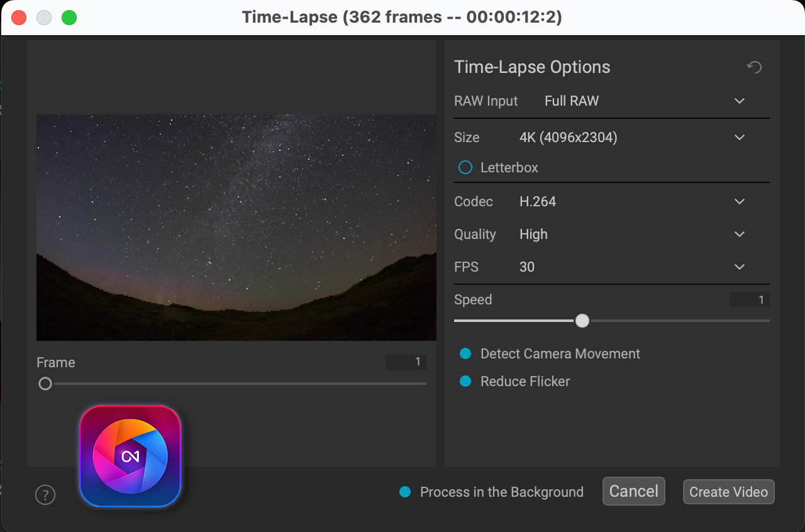Screen dimensions: 805x532
Task: Click the Create Video button
Action: pos(728,492)
